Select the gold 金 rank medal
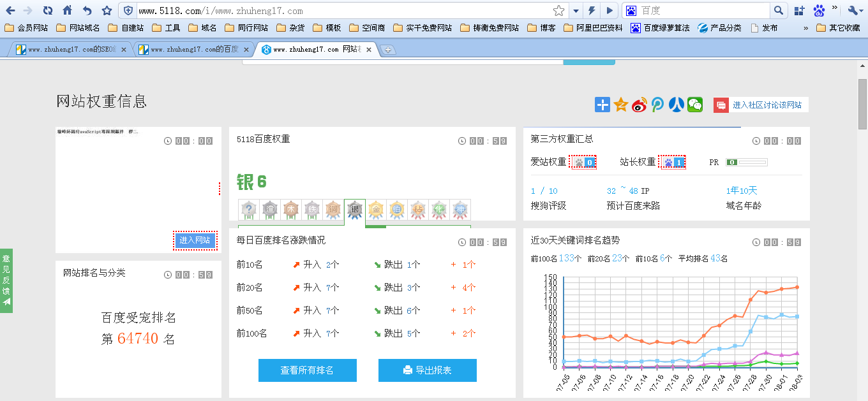The height and width of the screenshot is (401, 868). (375, 209)
